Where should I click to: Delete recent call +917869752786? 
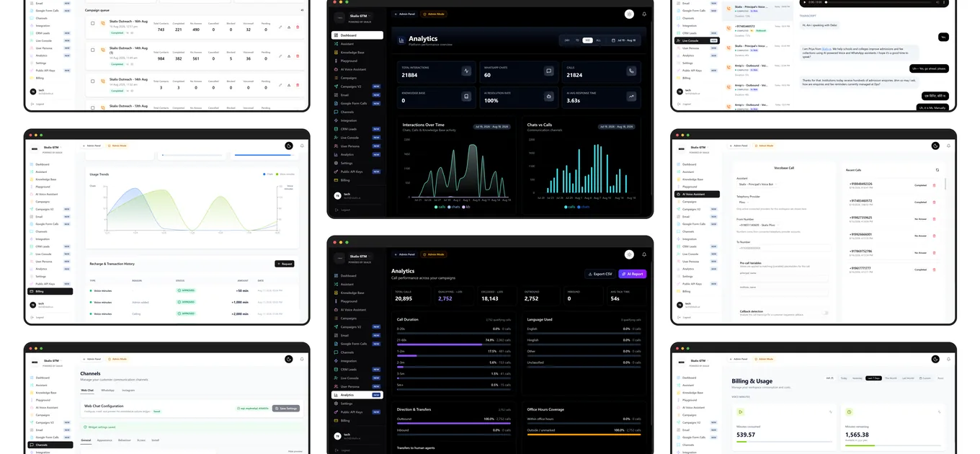(x=935, y=253)
